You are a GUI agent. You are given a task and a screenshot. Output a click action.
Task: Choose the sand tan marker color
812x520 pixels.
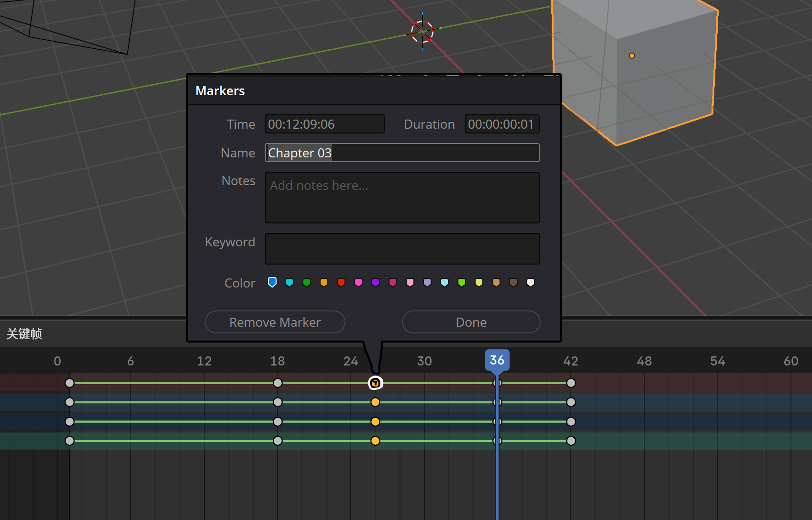(x=496, y=282)
